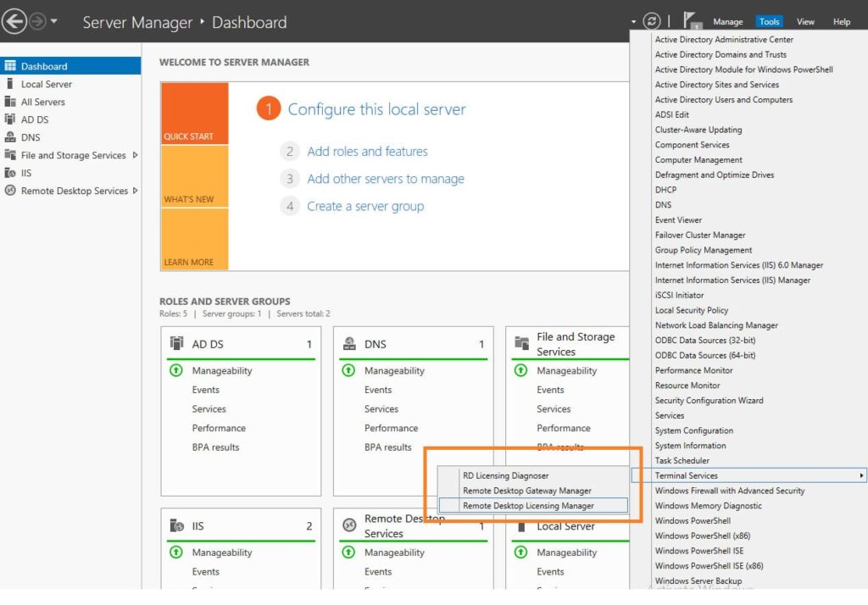This screenshot has width=868, height=605.
Task: Open RD Licensing Diagnoser from submenu
Action: (505, 476)
